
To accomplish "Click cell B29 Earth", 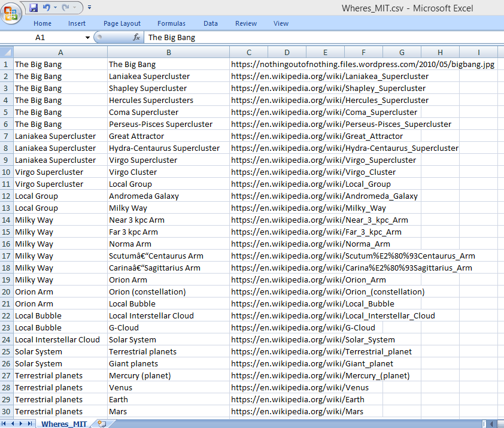I will (168, 399).
